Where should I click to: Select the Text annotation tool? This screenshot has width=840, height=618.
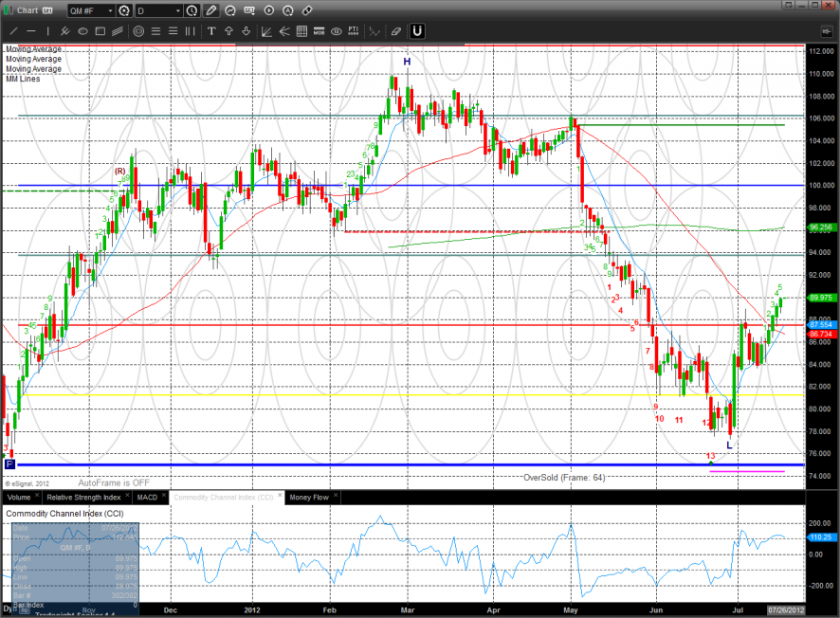click(x=211, y=31)
